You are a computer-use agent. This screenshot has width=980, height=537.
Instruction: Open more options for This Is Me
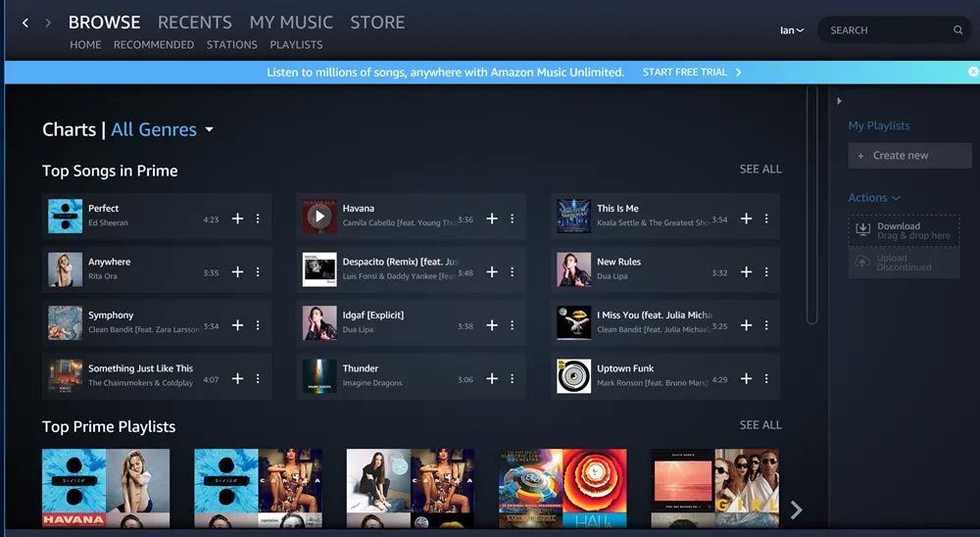pyautogui.click(x=766, y=219)
